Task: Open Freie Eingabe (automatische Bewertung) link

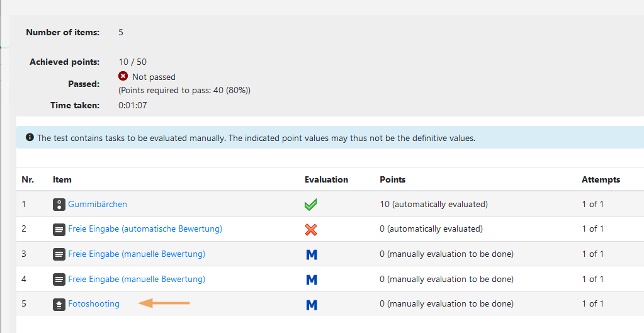Action: click(145, 229)
